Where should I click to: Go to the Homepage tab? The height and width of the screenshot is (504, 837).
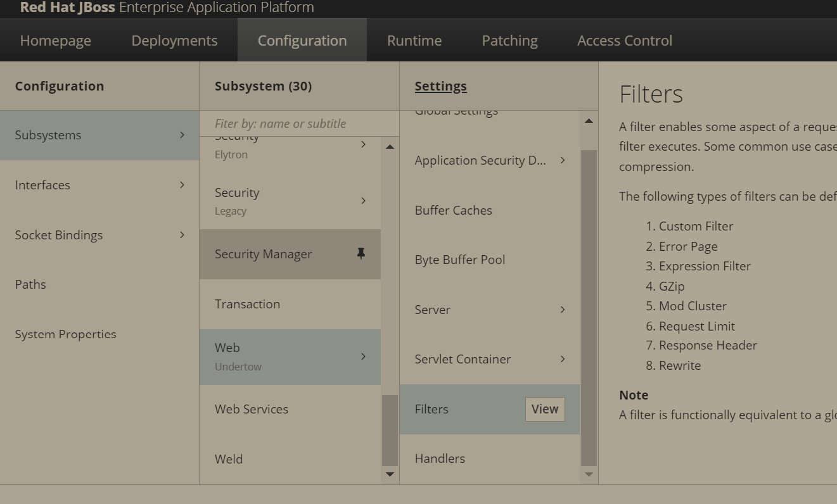coord(56,41)
